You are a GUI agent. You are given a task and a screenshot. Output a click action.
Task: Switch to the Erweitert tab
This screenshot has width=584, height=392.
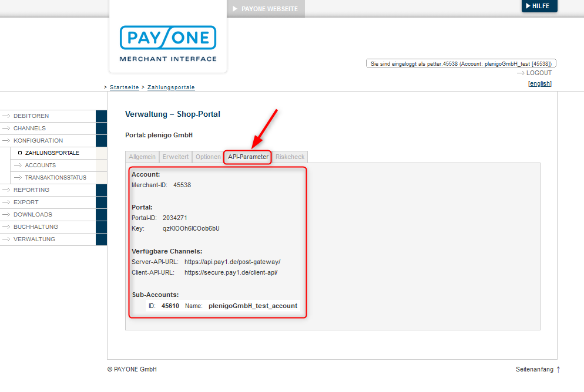click(x=176, y=157)
